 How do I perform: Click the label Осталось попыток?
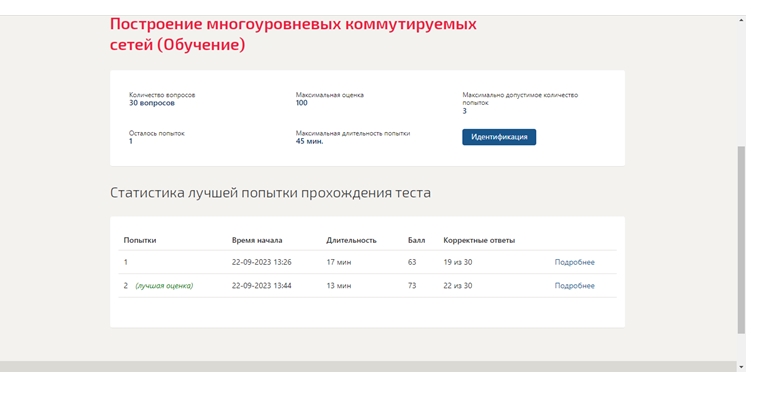[x=156, y=133]
